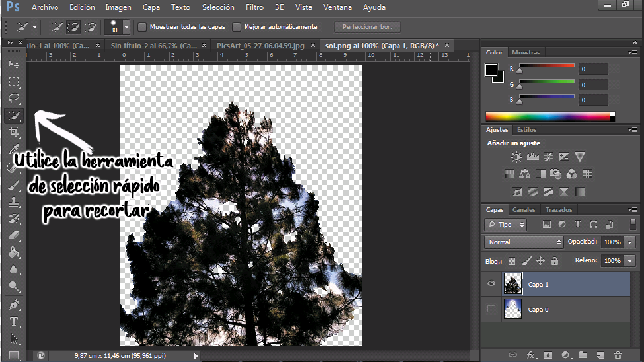Show Capa 0 visibility box
This screenshot has width=644, height=362.
(491, 308)
